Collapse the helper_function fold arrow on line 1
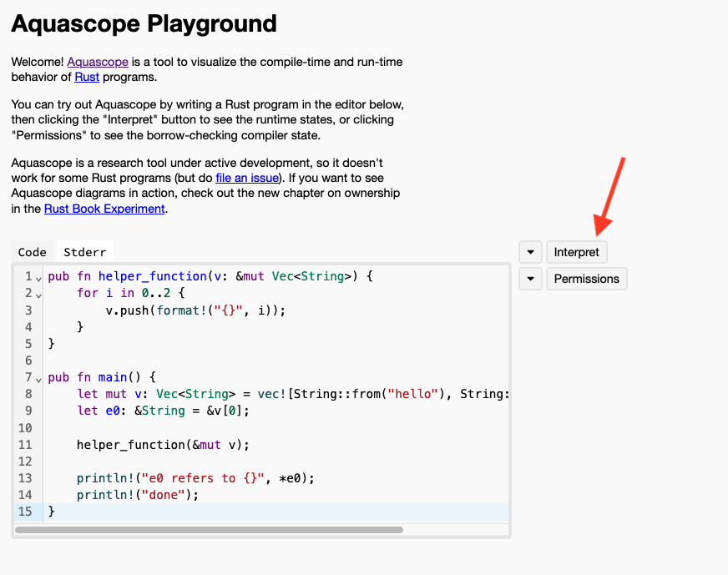Image resolution: width=728 pixels, height=575 pixels. (x=38, y=277)
